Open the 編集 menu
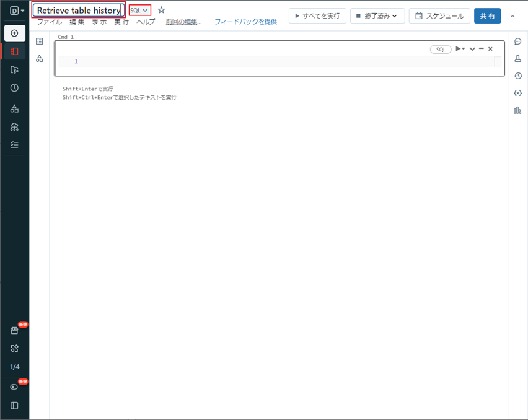The width and height of the screenshot is (528, 420). pyautogui.click(x=77, y=22)
